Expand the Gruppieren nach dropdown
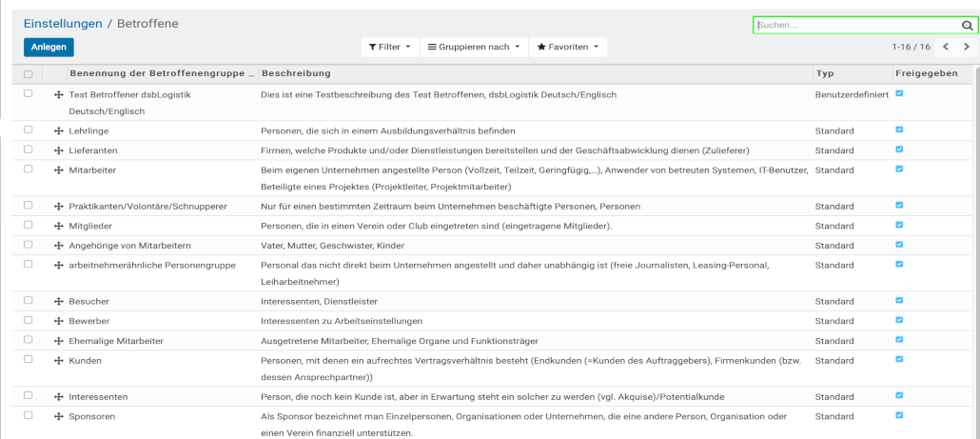This screenshot has width=980, height=439. [474, 47]
